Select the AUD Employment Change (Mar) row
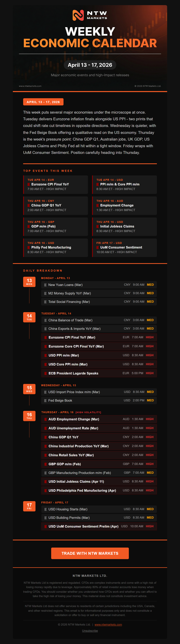Screen dimensions: 180x644 coord(99,419)
